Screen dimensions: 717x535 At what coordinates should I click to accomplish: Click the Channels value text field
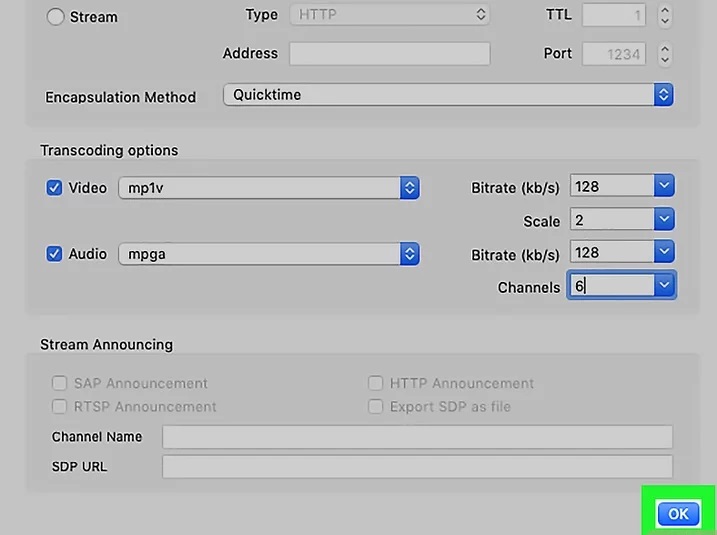[x=609, y=286]
